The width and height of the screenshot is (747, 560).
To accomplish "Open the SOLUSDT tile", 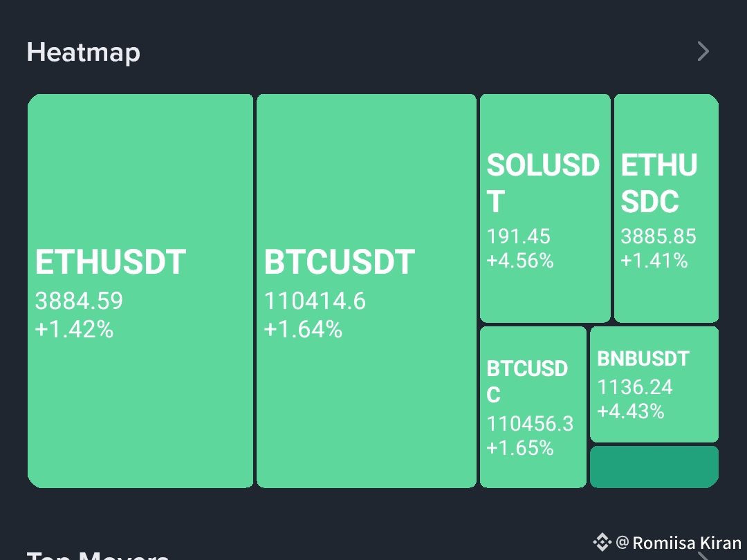I will [x=545, y=208].
